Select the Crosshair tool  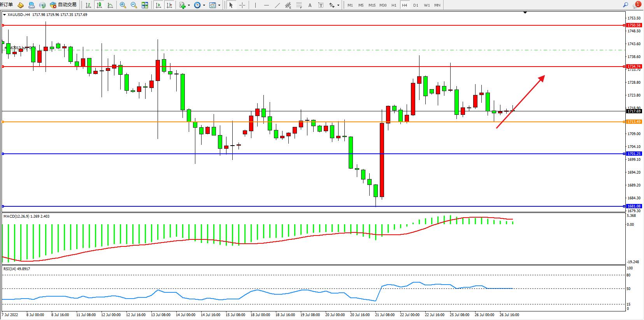coord(242,5)
